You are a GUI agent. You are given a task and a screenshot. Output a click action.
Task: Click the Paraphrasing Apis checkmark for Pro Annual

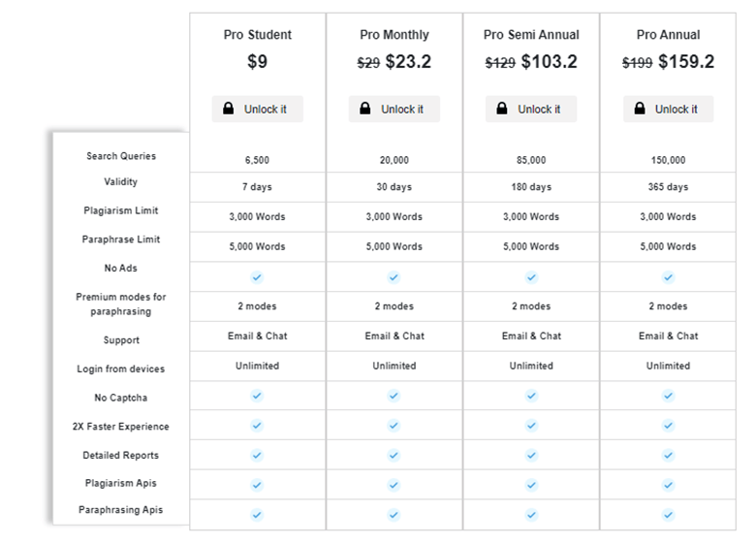[668, 515]
